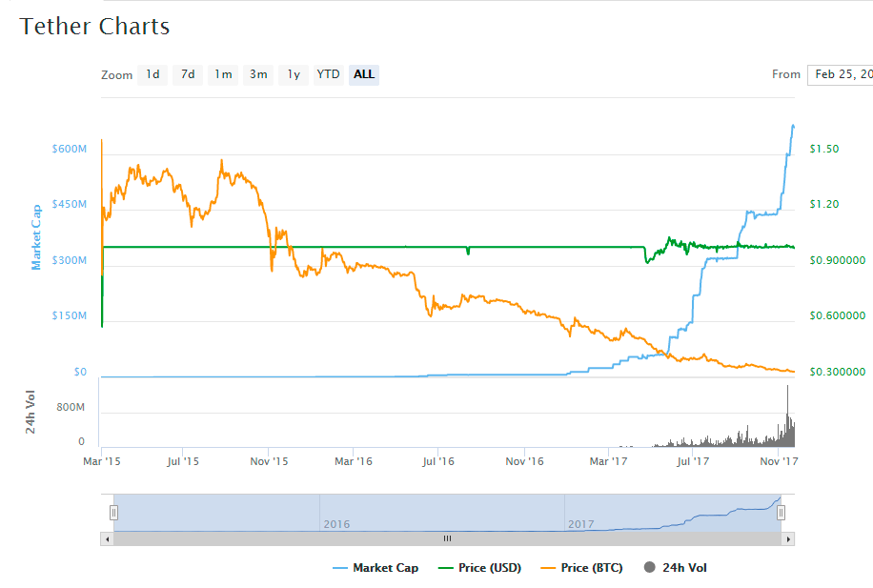
Task: Click the navigator horizontal scrollbar thumb
Action: click(x=448, y=539)
